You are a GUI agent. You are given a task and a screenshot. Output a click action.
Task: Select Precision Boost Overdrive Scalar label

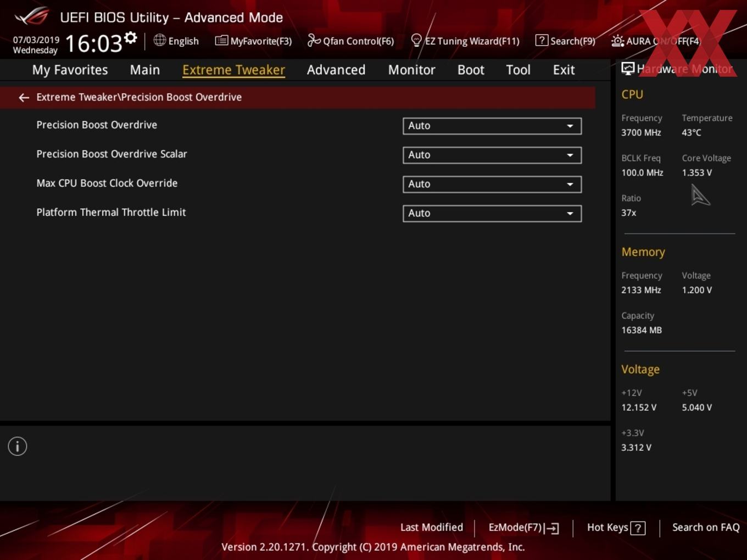pos(112,154)
